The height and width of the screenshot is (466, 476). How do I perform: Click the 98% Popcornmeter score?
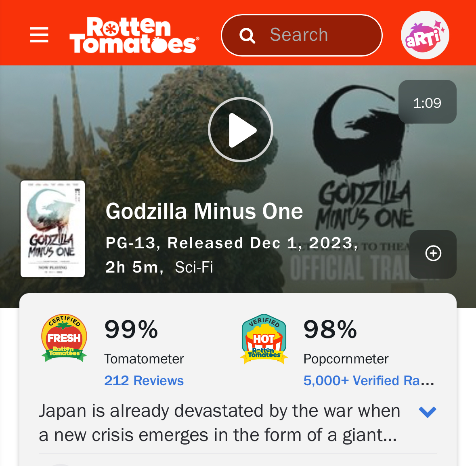point(330,330)
